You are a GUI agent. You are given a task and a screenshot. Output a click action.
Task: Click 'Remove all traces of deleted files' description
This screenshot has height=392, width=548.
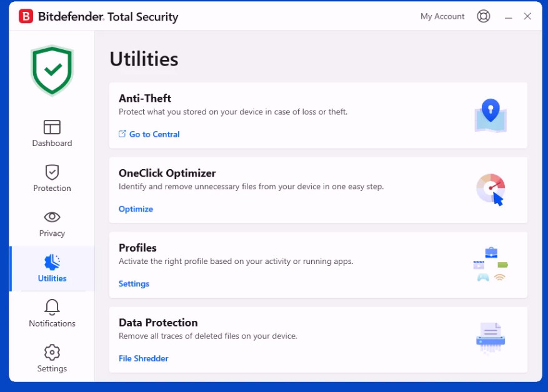point(208,336)
